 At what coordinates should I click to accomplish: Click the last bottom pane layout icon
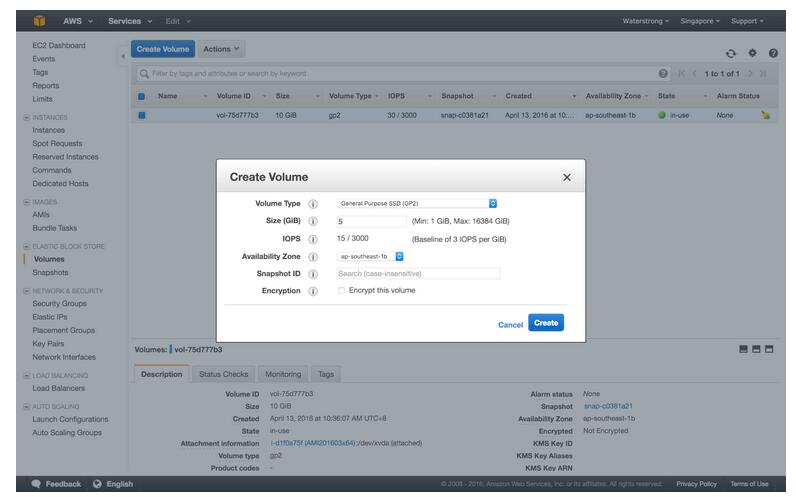(x=769, y=349)
